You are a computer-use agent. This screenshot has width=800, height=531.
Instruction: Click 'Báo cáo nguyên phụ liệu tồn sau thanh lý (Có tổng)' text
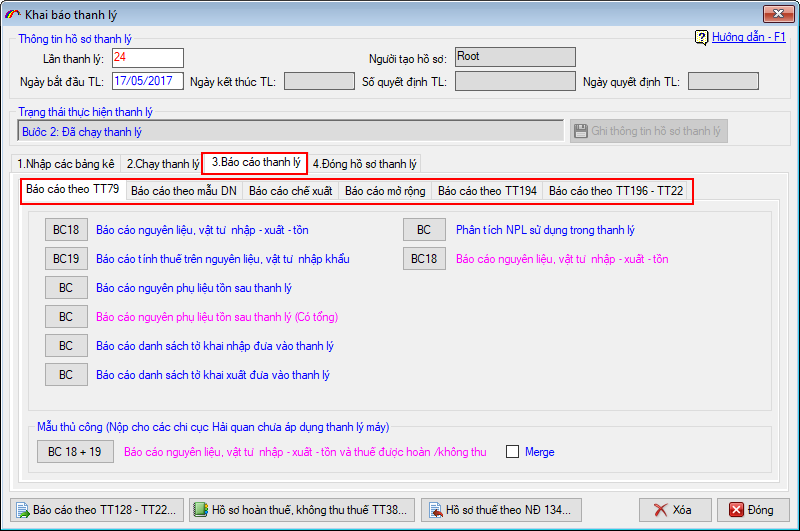coord(217,317)
